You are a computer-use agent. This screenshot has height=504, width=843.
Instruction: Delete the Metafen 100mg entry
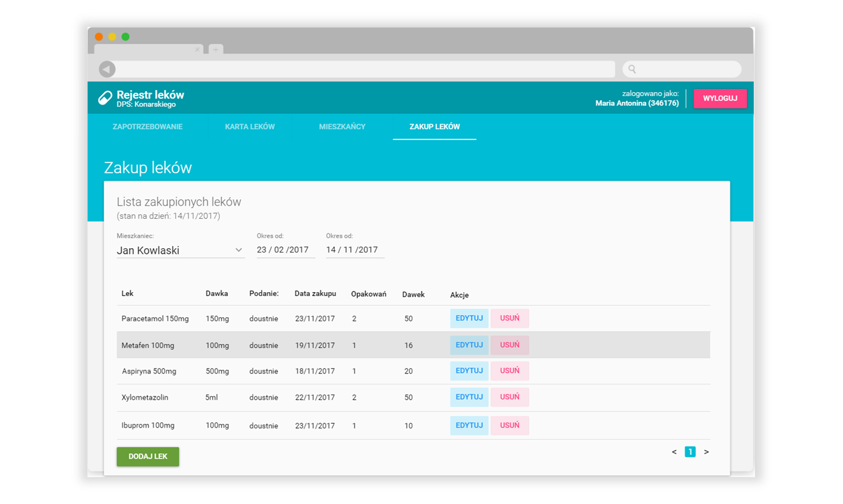pyautogui.click(x=509, y=345)
